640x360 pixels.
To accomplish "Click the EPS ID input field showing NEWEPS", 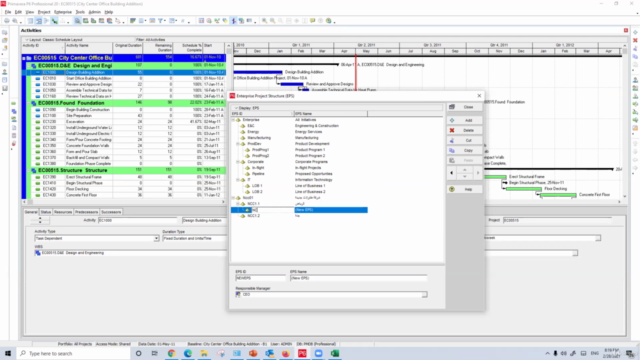I will click(260, 278).
